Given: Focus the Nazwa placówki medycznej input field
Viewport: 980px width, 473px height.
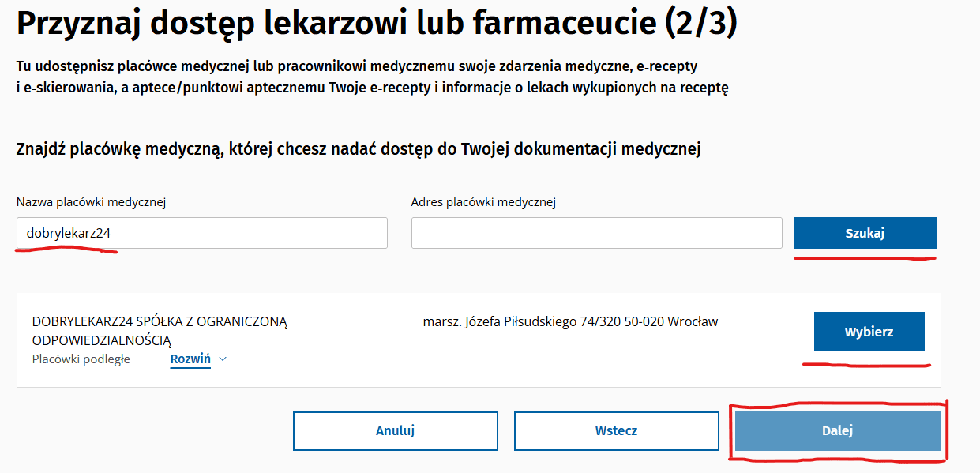Looking at the screenshot, I should tap(202, 233).
